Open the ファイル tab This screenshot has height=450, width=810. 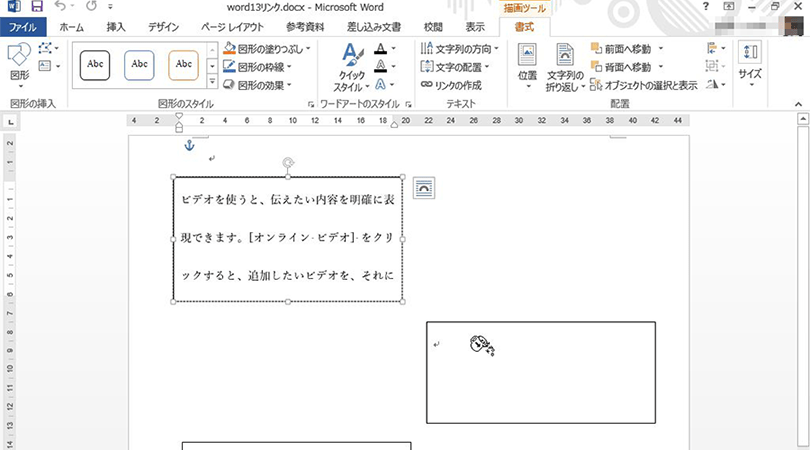click(24, 27)
